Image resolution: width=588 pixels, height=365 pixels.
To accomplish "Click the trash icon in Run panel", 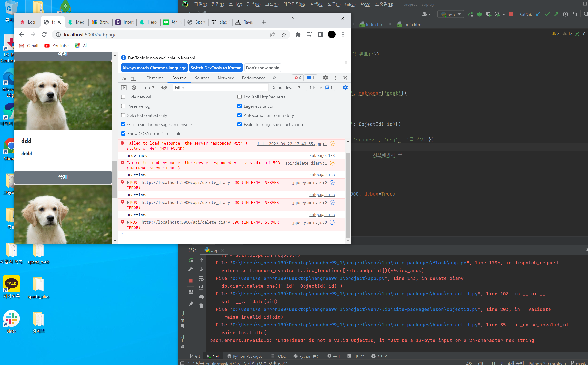I will click(201, 306).
